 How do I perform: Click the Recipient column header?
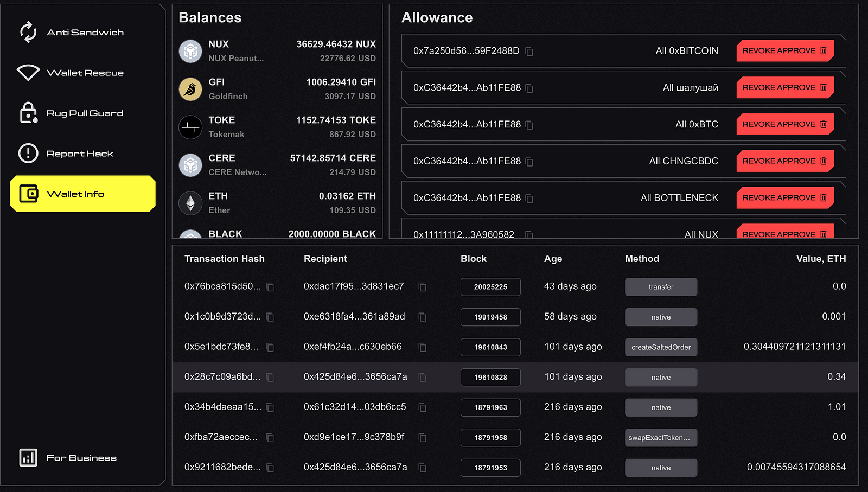325,259
